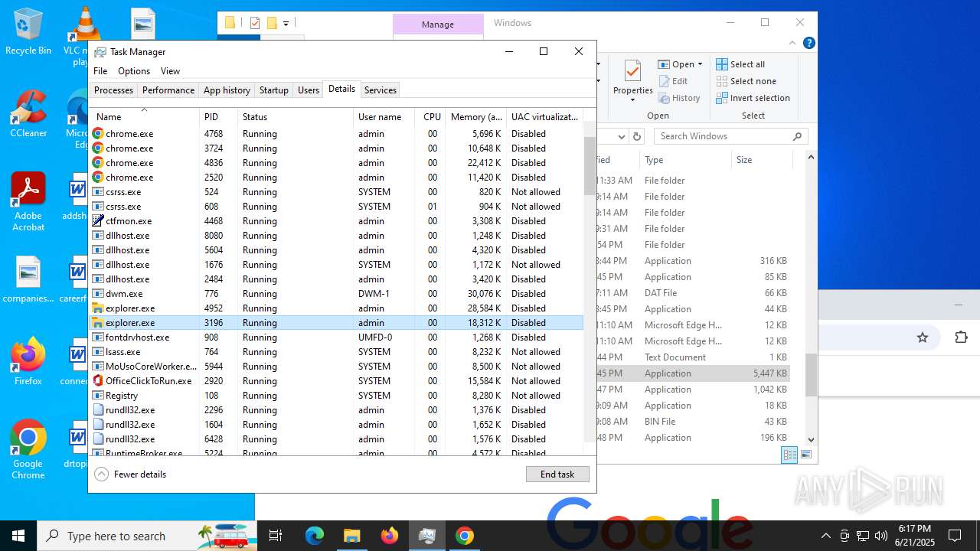
Task: Click the Explorer help question mark icon
Action: point(809,43)
